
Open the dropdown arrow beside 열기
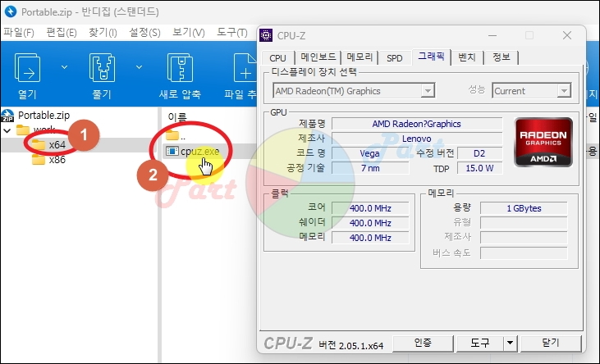(64, 67)
